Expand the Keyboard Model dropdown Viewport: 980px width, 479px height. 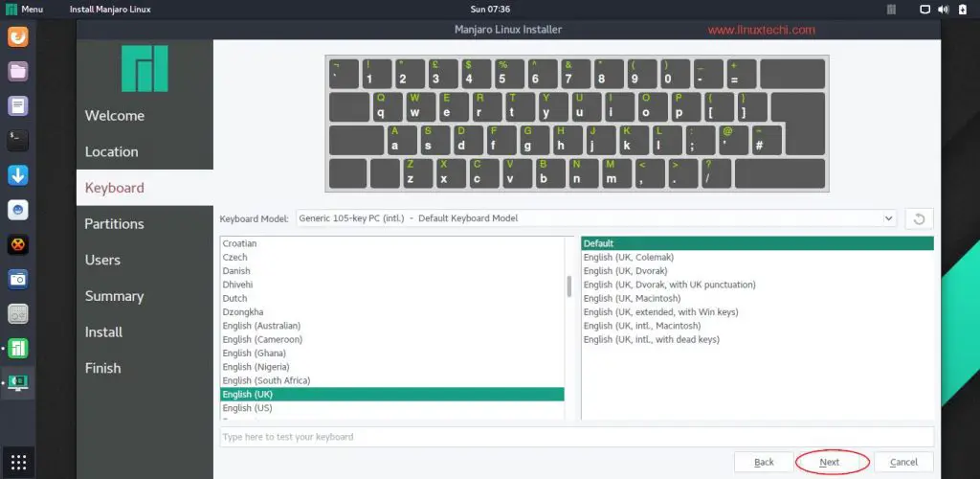595,218
